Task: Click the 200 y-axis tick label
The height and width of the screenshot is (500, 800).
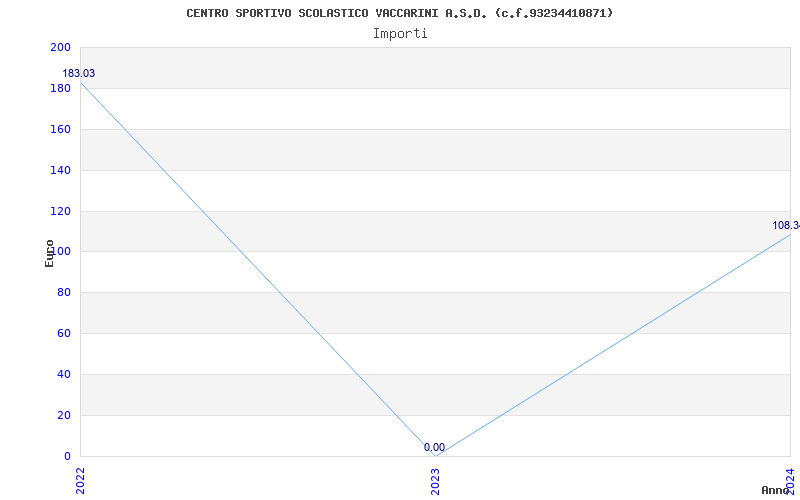Action: click(x=60, y=47)
